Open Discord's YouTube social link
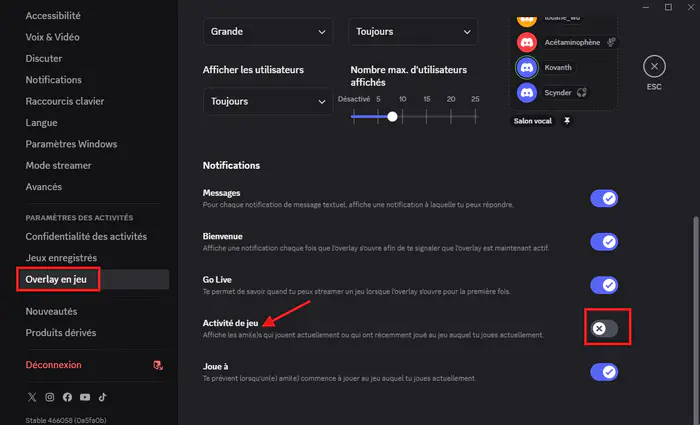The image size is (700, 425). [x=85, y=397]
